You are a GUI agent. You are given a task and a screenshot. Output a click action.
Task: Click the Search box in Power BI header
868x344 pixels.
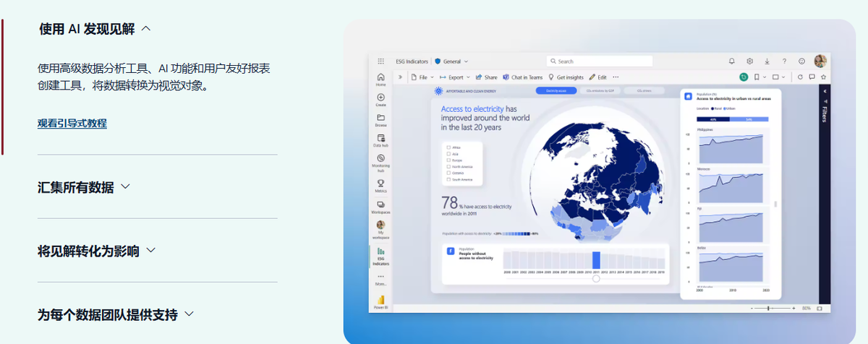click(599, 61)
